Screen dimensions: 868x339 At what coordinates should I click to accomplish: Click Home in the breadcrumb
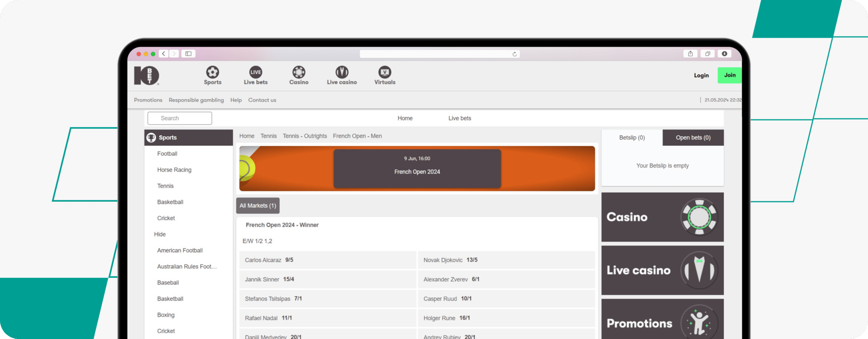(247, 136)
